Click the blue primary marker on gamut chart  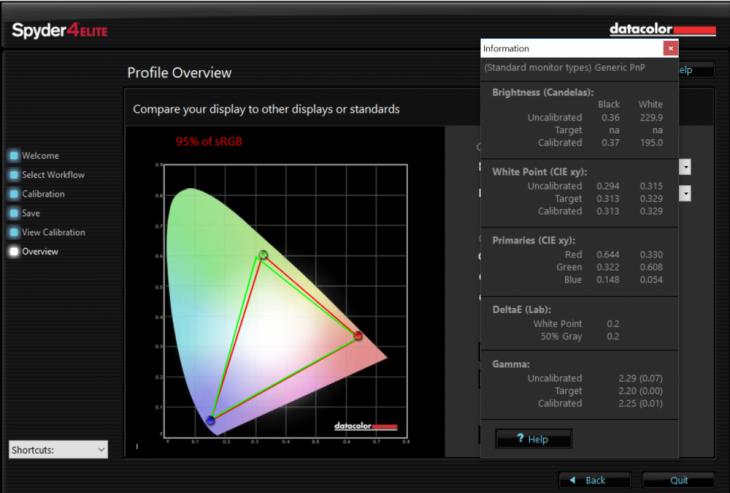210,420
